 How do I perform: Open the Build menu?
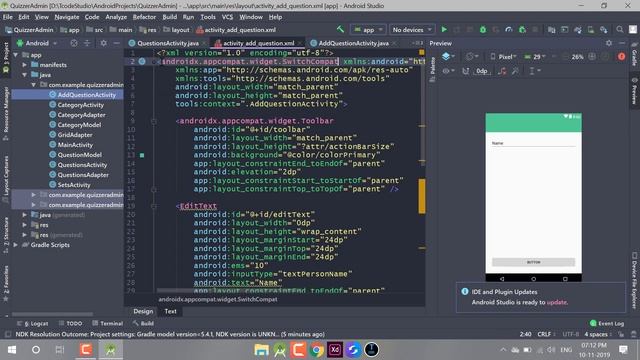[169, 17]
